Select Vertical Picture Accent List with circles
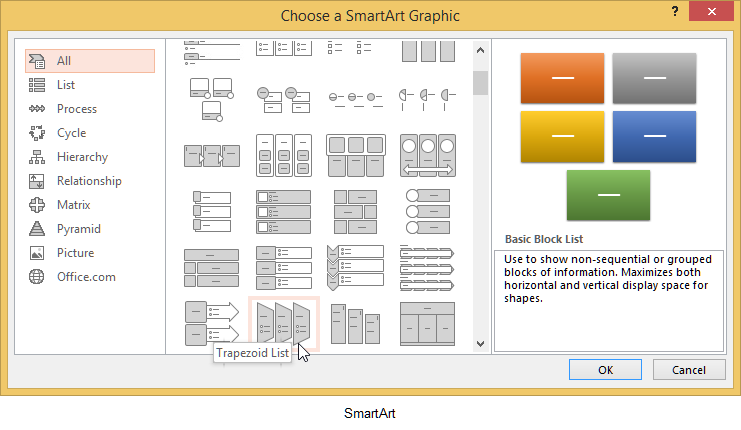This screenshot has width=741, height=430. (x=428, y=212)
